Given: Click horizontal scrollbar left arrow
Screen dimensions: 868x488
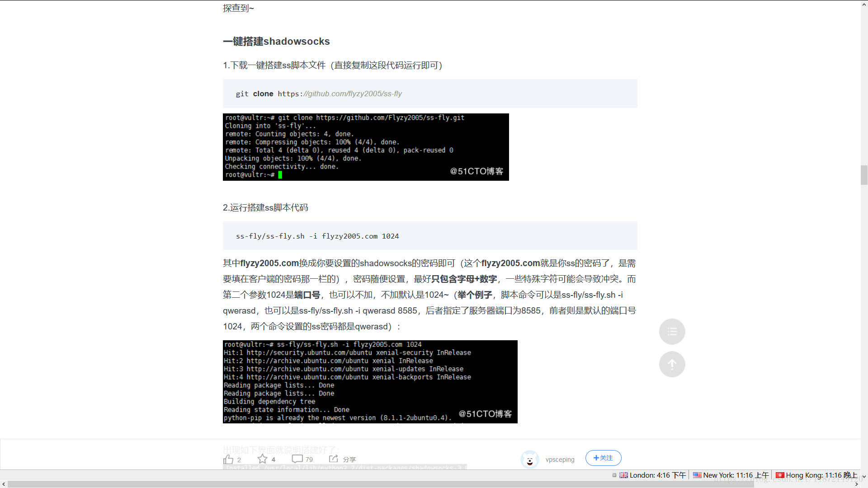Looking at the screenshot, I should tap(4, 484).
